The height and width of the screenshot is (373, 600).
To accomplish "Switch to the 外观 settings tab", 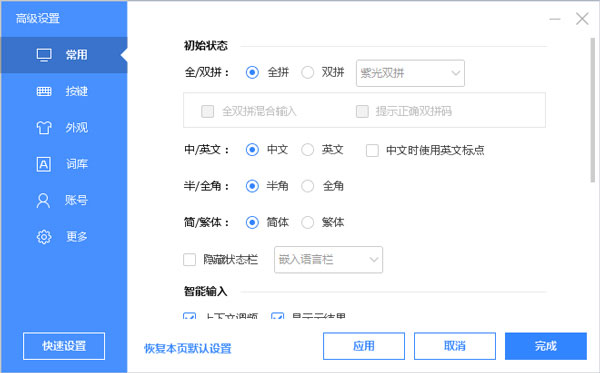I will coord(64,127).
